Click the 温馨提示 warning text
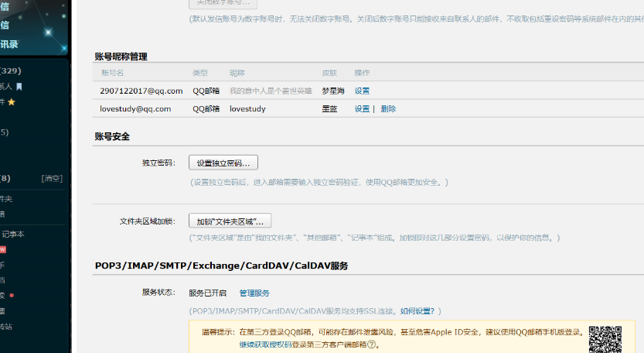644x353 pixels. [x=218, y=332]
